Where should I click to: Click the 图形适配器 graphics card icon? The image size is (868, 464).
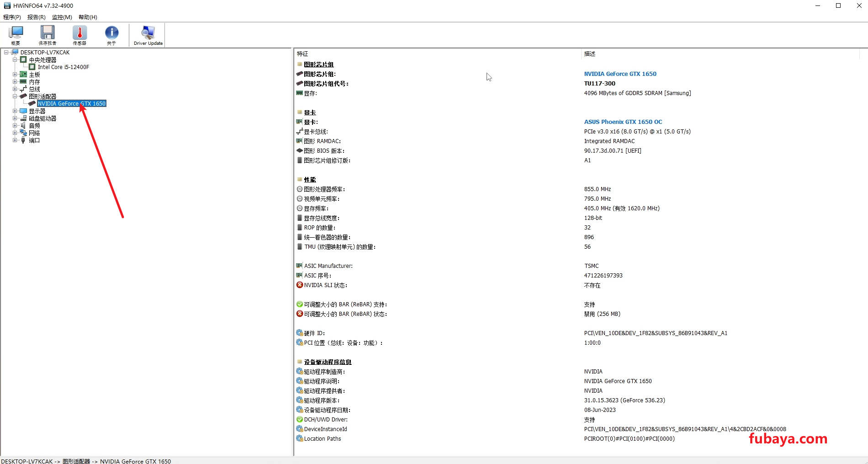click(23, 96)
